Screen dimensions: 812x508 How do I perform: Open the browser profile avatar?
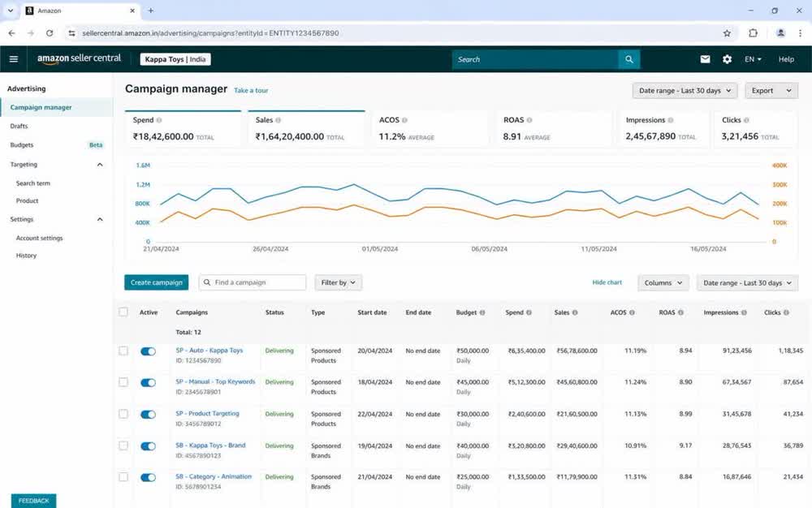pos(780,33)
